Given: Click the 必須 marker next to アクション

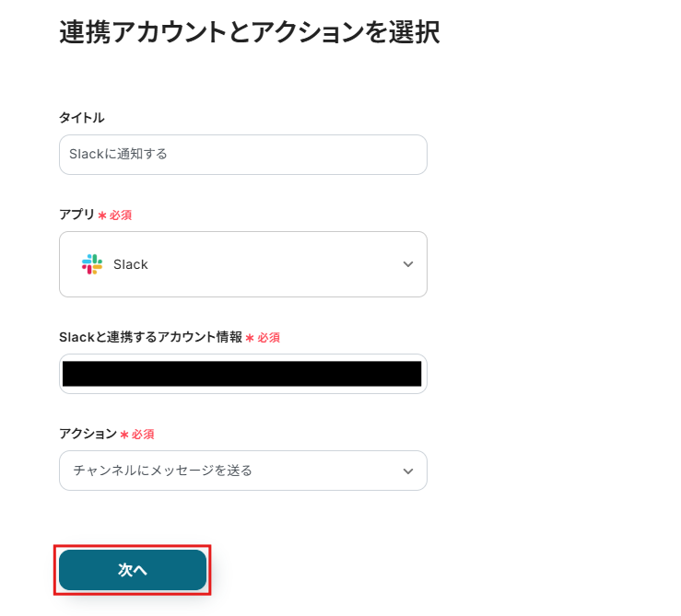Looking at the screenshot, I should [143, 435].
